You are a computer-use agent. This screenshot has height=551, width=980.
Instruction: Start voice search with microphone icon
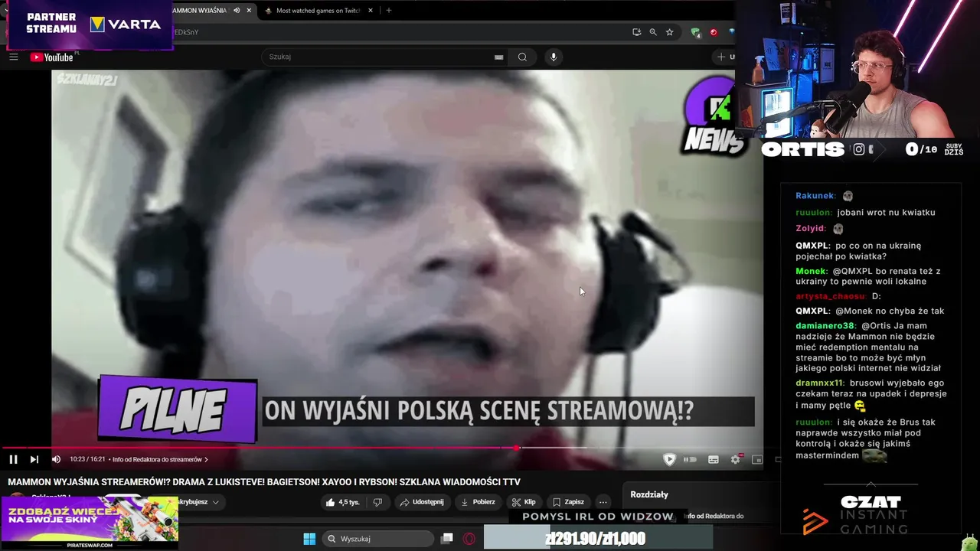pos(554,57)
